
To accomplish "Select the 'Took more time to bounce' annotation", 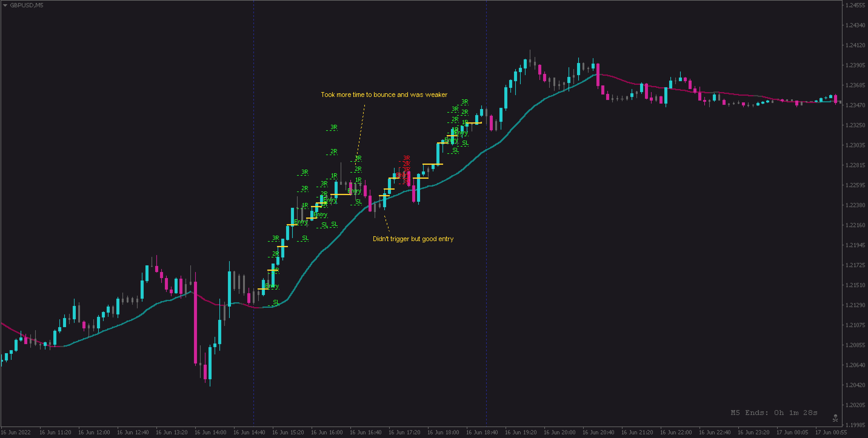I will (384, 95).
